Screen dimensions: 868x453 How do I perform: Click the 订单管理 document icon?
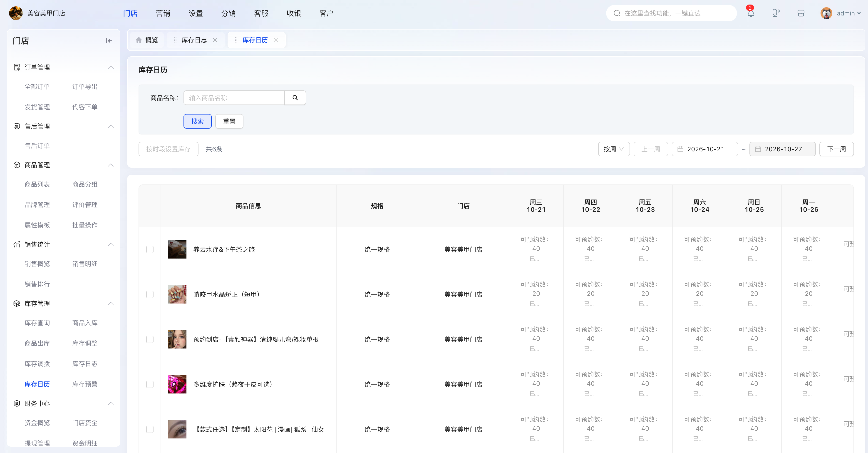pyautogui.click(x=17, y=67)
